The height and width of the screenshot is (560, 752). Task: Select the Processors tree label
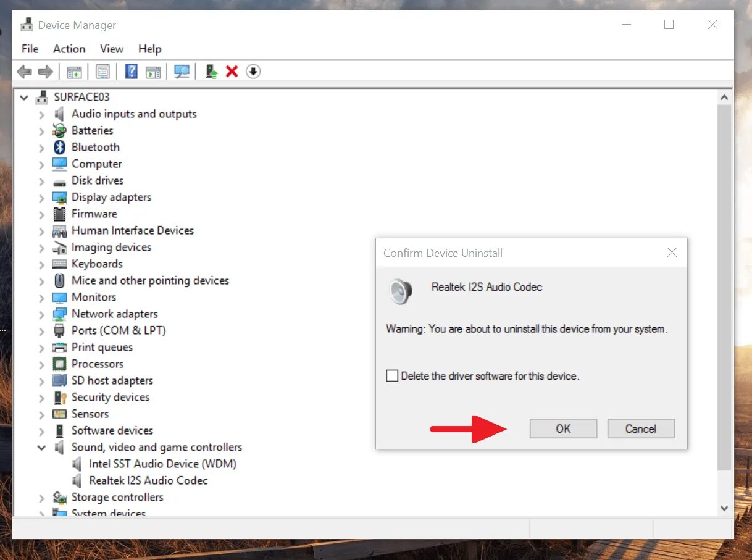[98, 364]
